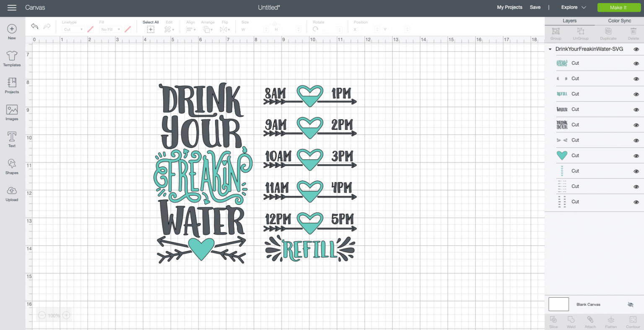
Task: Open the Shapes panel
Action: [x=12, y=166]
